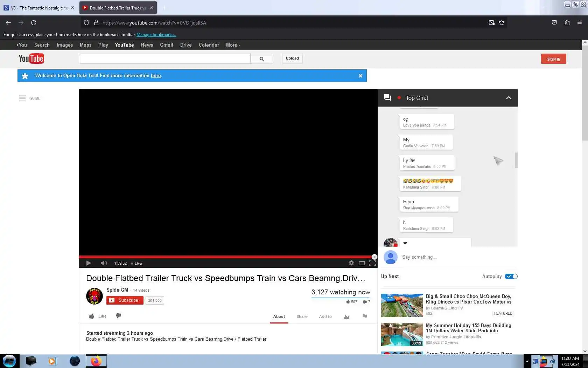Open Spide GM channel avatar
Screen dimensions: 588x368
pyautogui.click(x=94, y=296)
